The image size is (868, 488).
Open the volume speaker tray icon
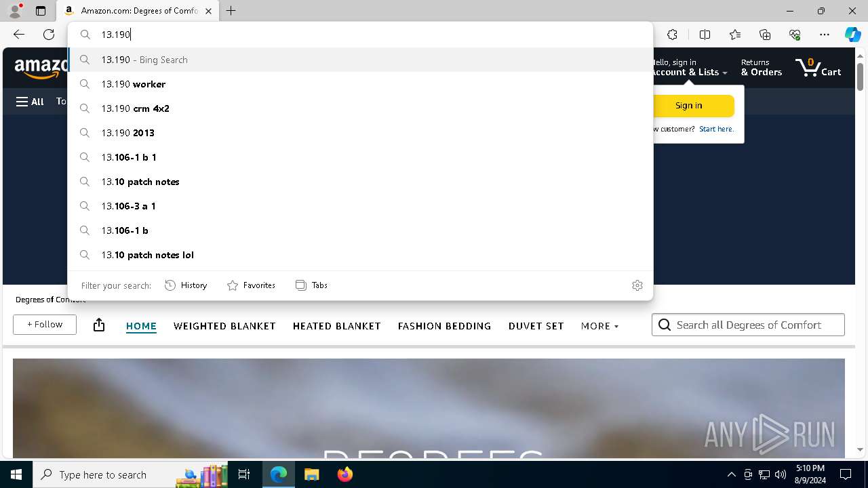click(781, 474)
